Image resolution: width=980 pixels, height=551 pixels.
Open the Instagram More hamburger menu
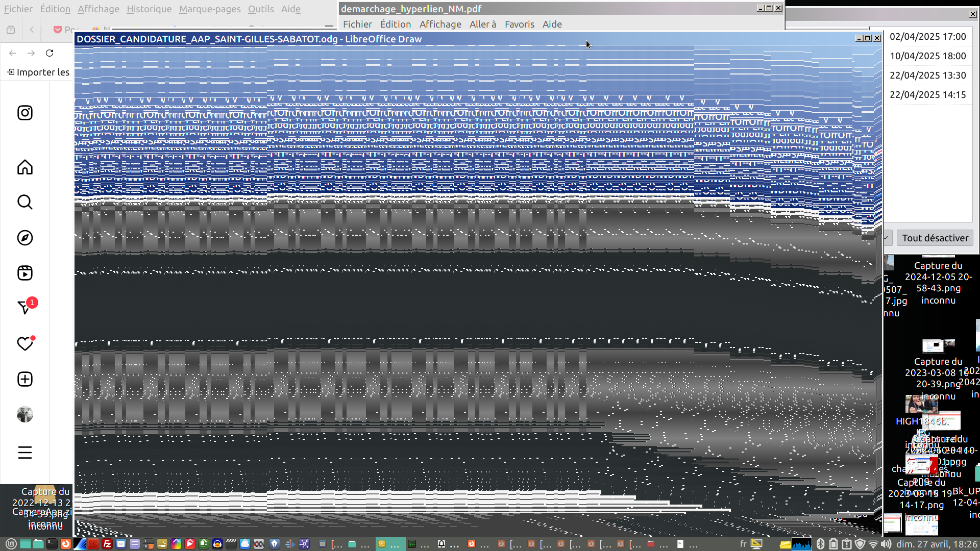click(24, 453)
